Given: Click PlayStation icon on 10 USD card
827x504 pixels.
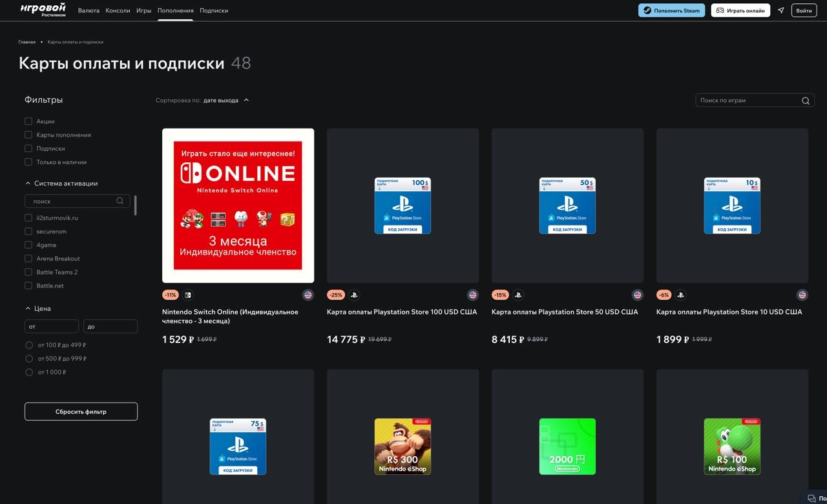Looking at the screenshot, I should (680, 295).
